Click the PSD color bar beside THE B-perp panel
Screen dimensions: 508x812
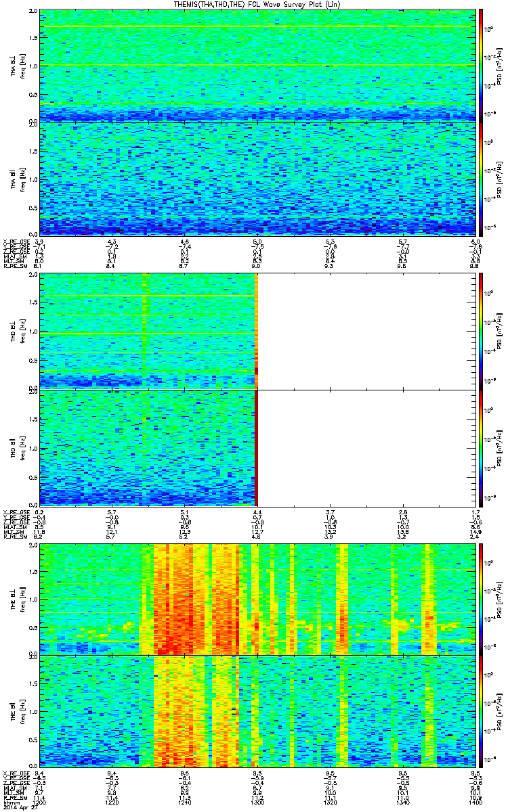point(481,598)
